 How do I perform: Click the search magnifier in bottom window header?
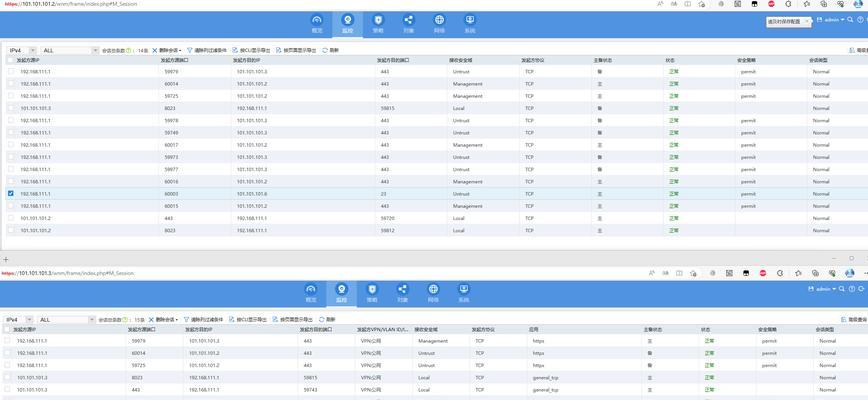[x=842, y=289]
